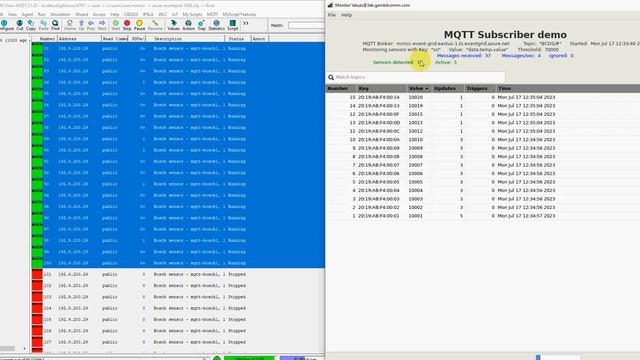Open the MQTT menu
Screen dimensions: 640x360
pyautogui.click(x=212, y=14)
